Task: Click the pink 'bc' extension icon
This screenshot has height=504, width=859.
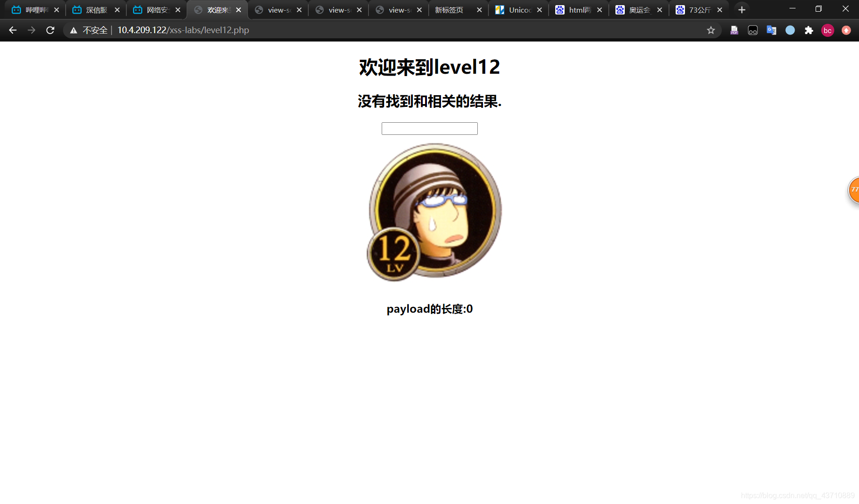Action: (827, 30)
